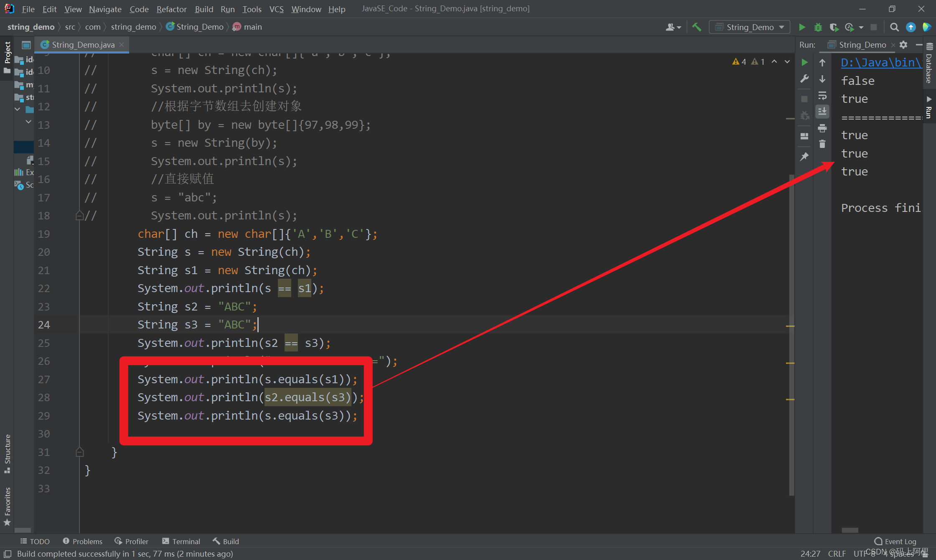Viewport: 936px width, 560px height.
Task: Run with Coverage using the shield icon
Action: click(x=834, y=27)
